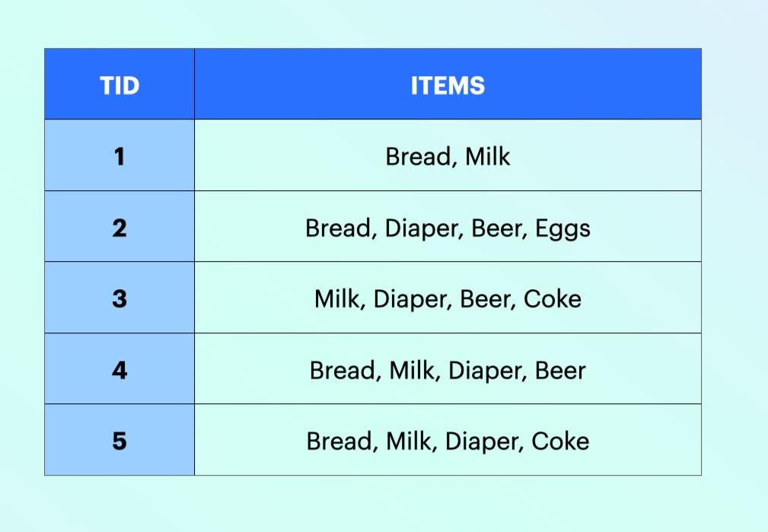
Task: Select the TID cell numbered 1
Action: click(x=120, y=155)
